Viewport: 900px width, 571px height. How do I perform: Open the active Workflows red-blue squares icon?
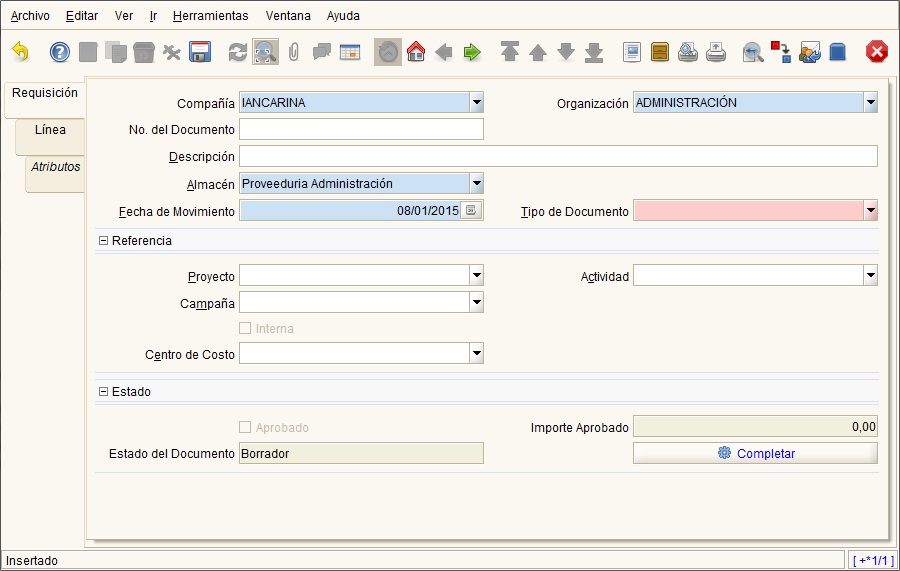(781, 52)
